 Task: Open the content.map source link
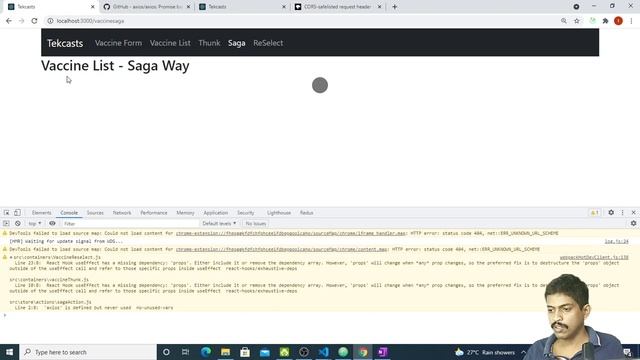(282, 249)
